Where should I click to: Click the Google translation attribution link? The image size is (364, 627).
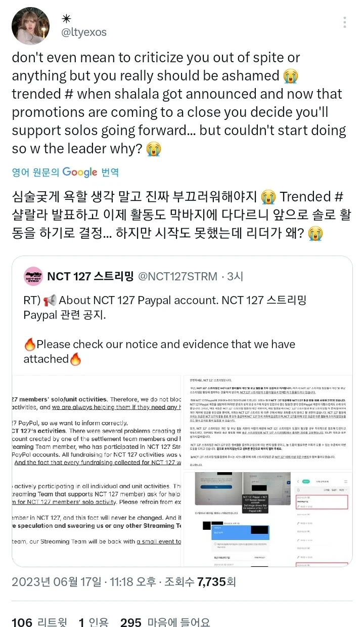pyautogui.click(x=65, y=172)
